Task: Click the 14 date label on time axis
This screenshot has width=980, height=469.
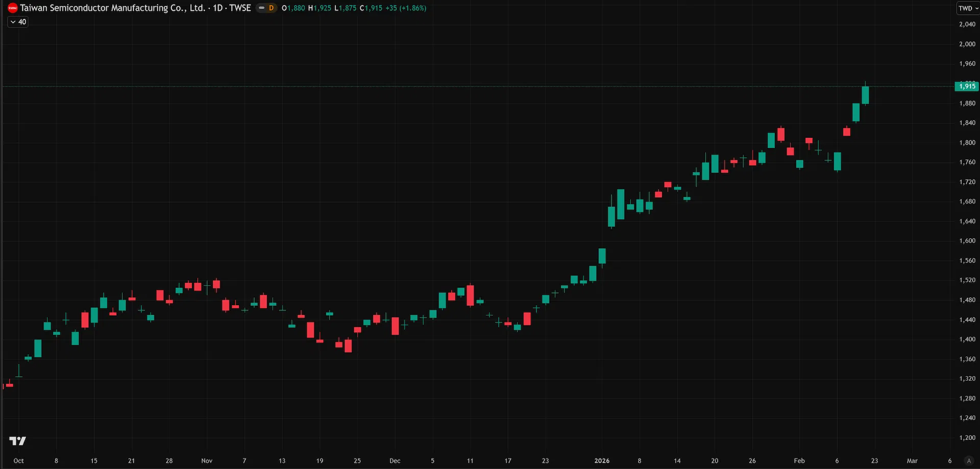Action: click(x=677, y=461)
